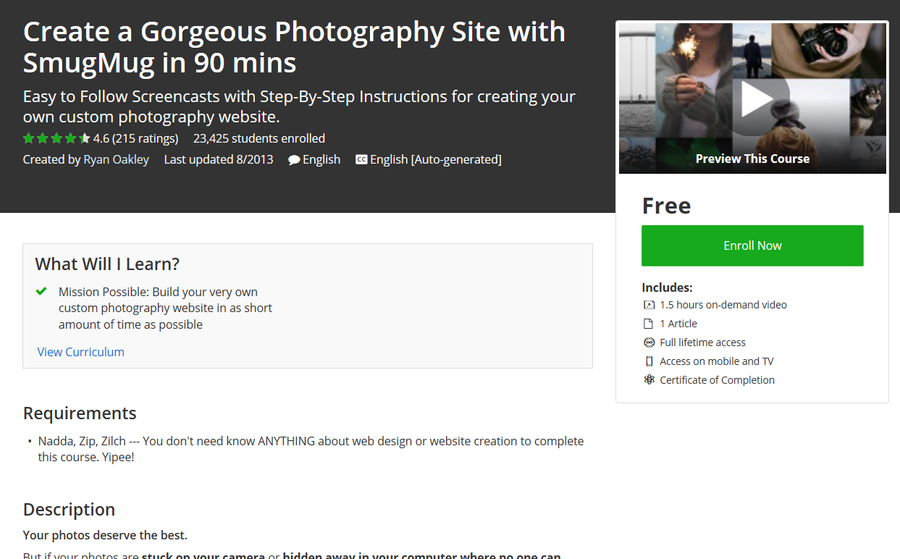Click the green checkmark beside Mission Possible
This screenshot has width=900, height=559.
(x=41, y=292)
